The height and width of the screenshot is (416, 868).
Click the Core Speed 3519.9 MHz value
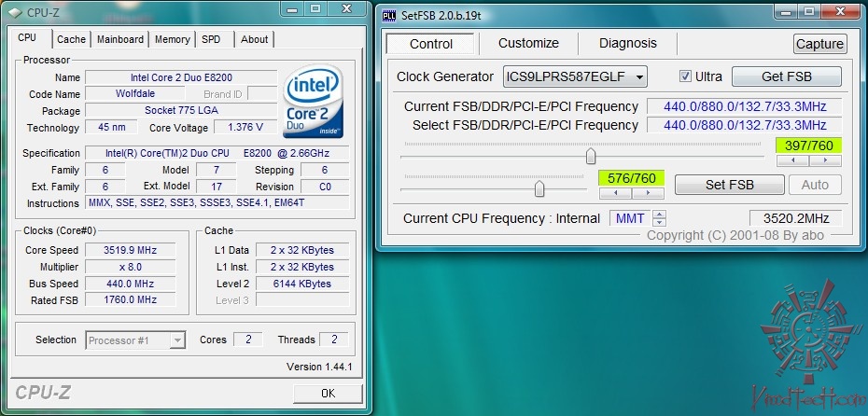tap(130, 250)
